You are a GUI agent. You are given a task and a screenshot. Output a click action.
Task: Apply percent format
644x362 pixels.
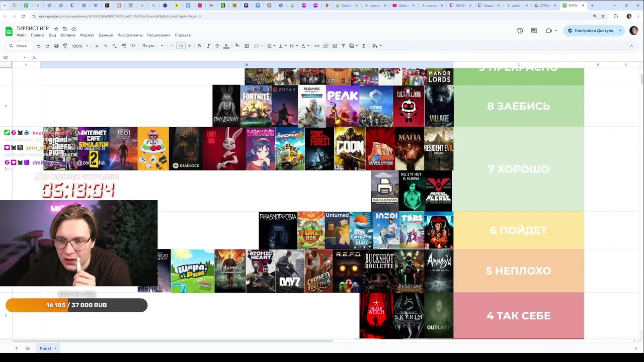[x=106, y=46]
